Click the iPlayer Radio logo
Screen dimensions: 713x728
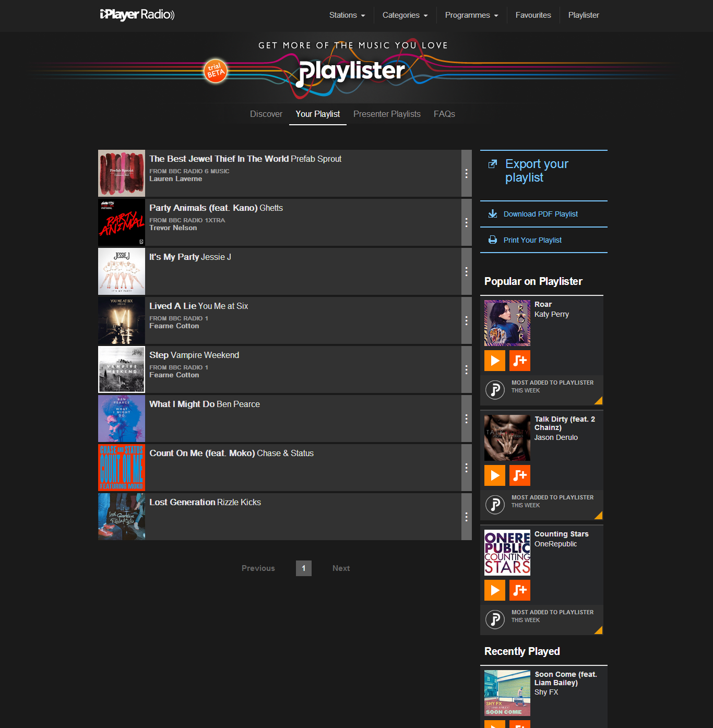(137, 15)
